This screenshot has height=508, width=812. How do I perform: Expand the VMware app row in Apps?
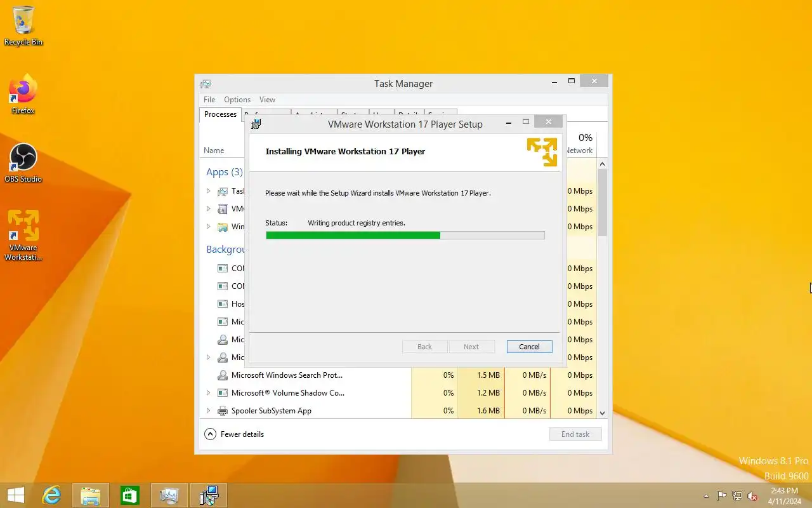click(208, 209)
